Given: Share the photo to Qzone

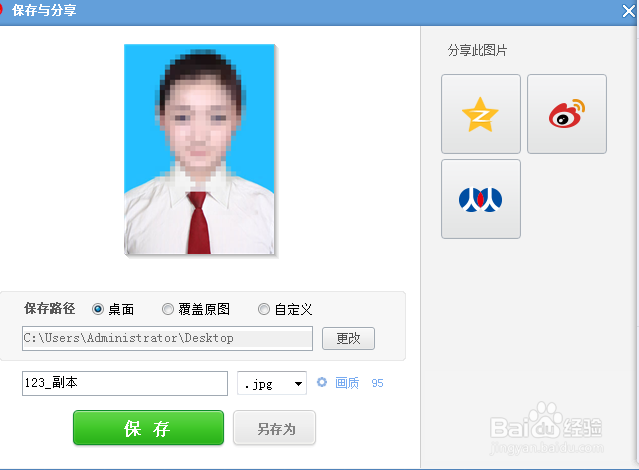Looking at the screenshot, I should click(x=480, y=114).
